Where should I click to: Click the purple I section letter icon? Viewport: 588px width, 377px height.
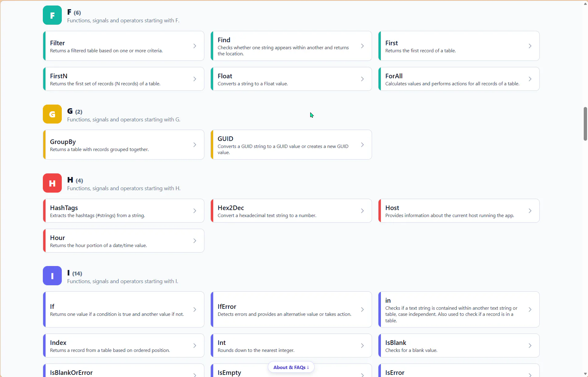[52, 276]
